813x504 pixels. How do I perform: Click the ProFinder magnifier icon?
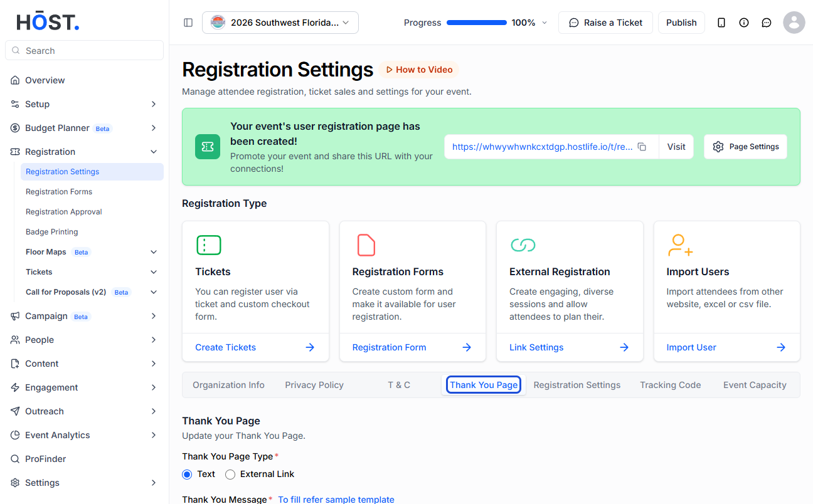(x=15, y=459)
